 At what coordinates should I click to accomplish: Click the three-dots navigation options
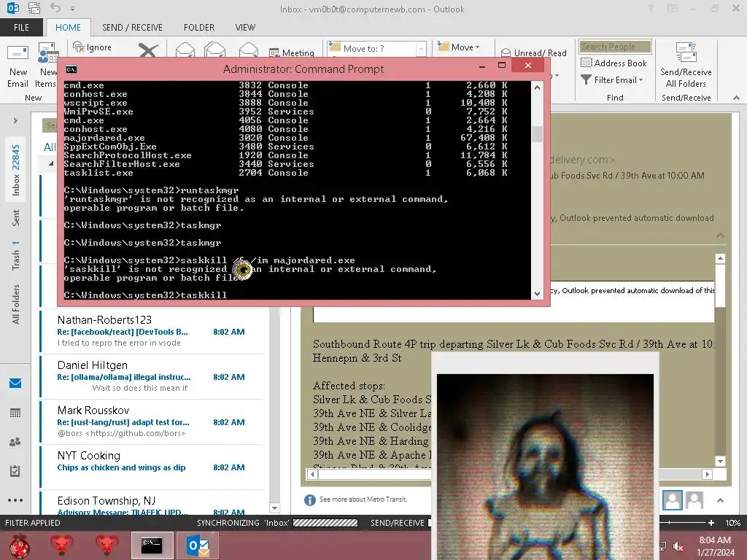pos(15,500)
